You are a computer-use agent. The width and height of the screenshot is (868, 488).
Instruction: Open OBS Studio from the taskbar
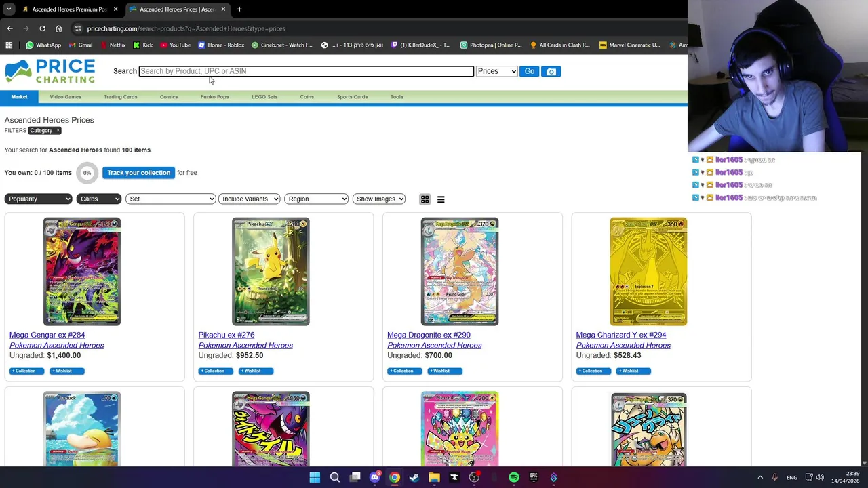point(474,477)
